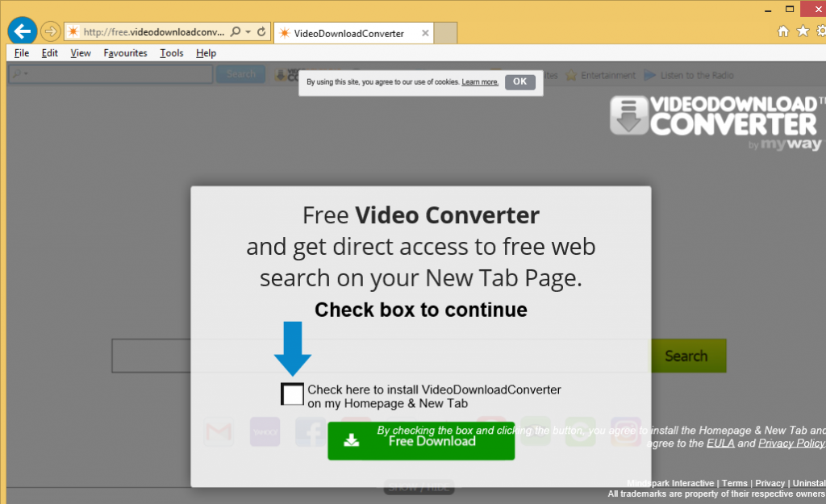Click the browser Forward arrow button
Screen dimensions: 826x504
point(50,32)
